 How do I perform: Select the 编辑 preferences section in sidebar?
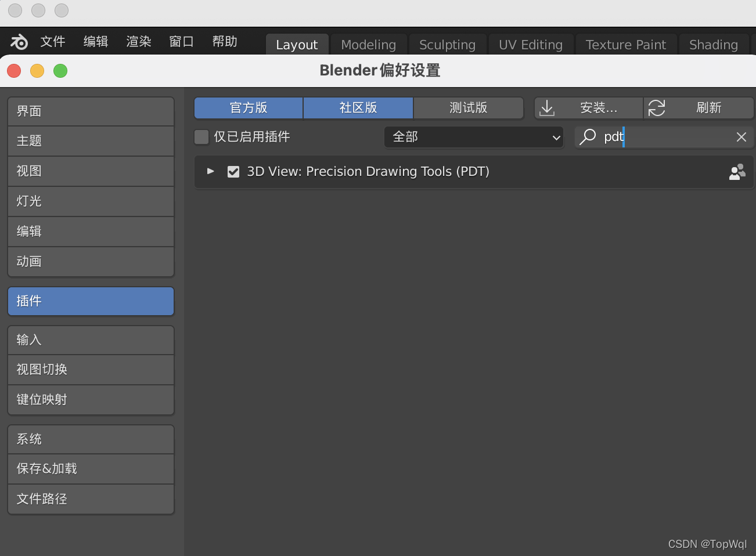click(91, 232)
